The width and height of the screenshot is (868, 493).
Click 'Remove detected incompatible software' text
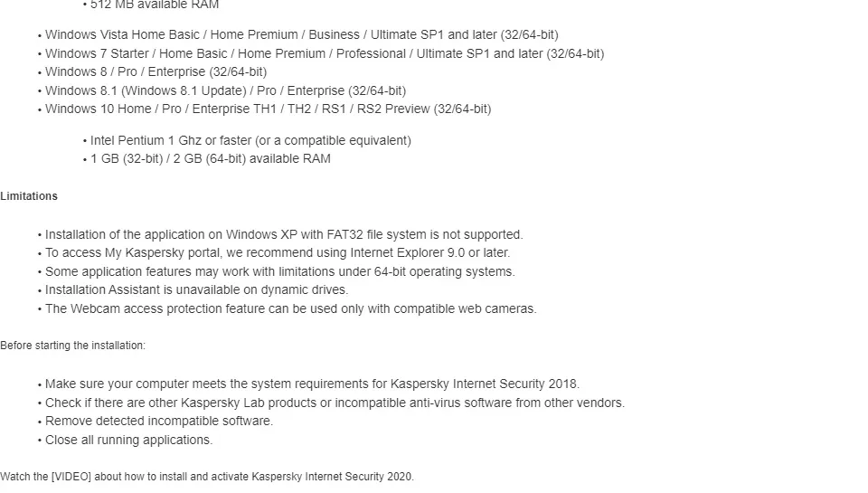click(159, 422)
